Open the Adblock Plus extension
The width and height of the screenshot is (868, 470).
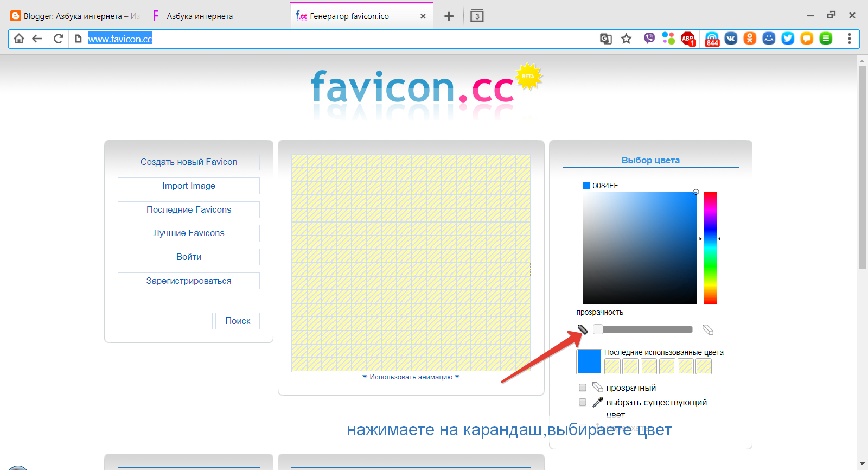tap(688, 39)
